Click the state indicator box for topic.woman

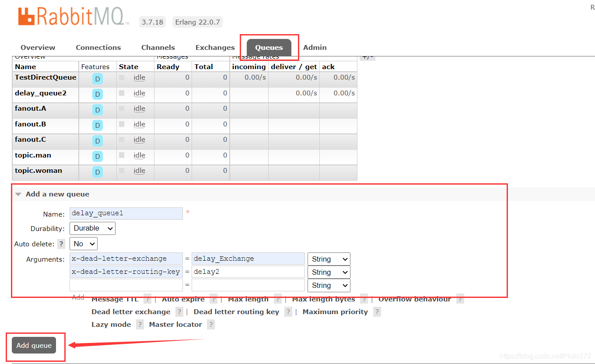122,171
